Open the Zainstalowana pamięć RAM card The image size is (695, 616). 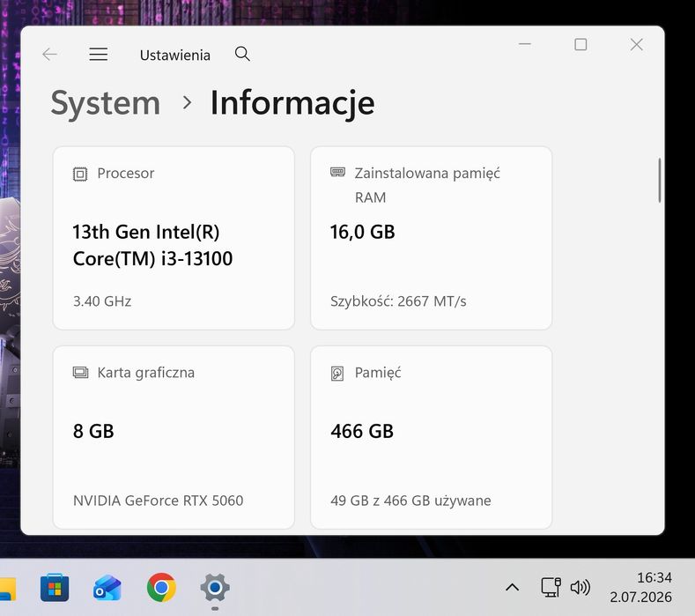[x=431, y=238]
